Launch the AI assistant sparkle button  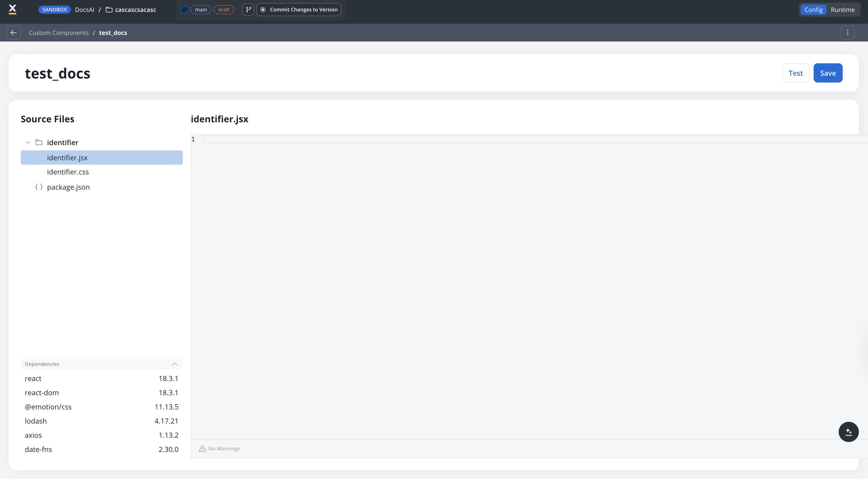(x=848, y=431)
